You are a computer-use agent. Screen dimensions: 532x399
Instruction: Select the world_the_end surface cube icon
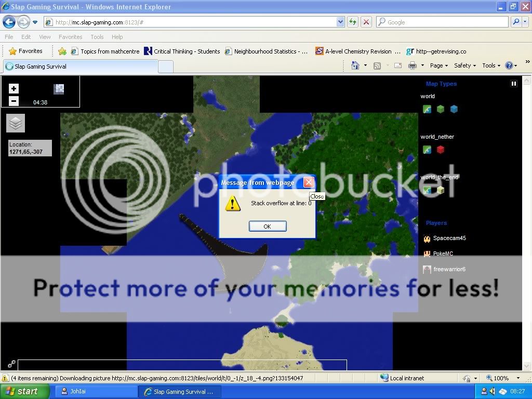point(441,190)
